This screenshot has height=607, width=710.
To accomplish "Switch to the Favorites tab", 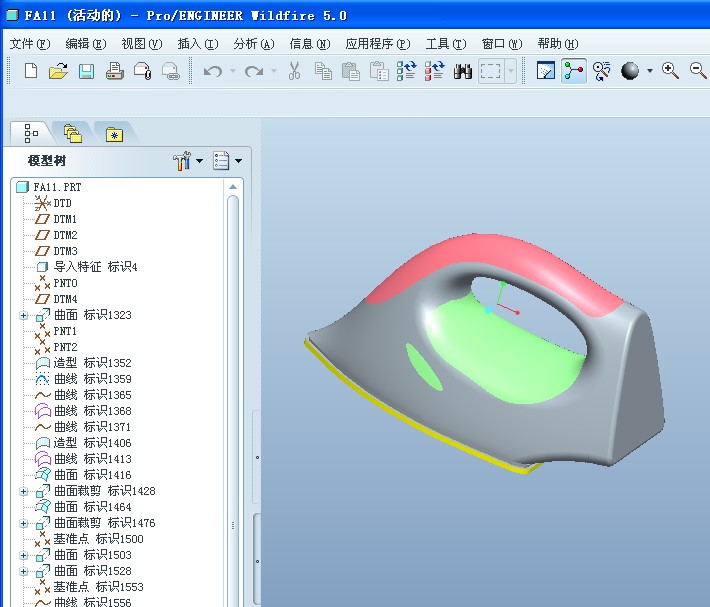I will [115, 134].
